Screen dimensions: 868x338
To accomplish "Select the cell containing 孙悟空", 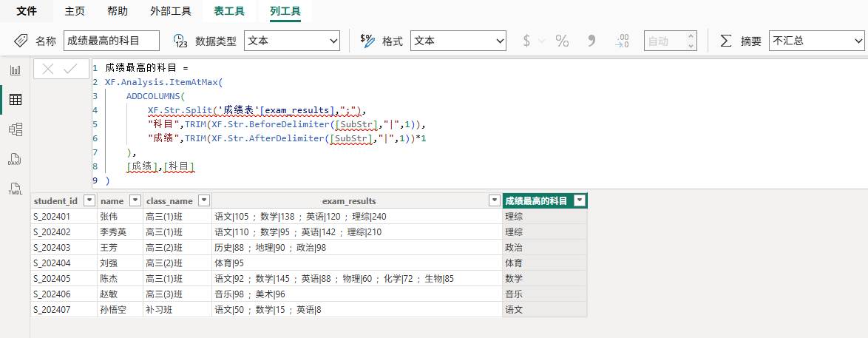I will coord(112,310).
